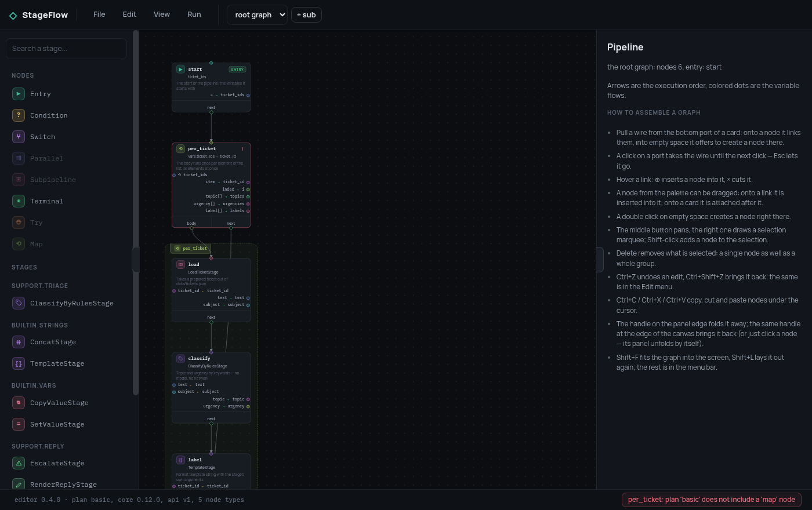Open the Run menu
The width and height of the screenshot is (812, 510).
point(194,14)
